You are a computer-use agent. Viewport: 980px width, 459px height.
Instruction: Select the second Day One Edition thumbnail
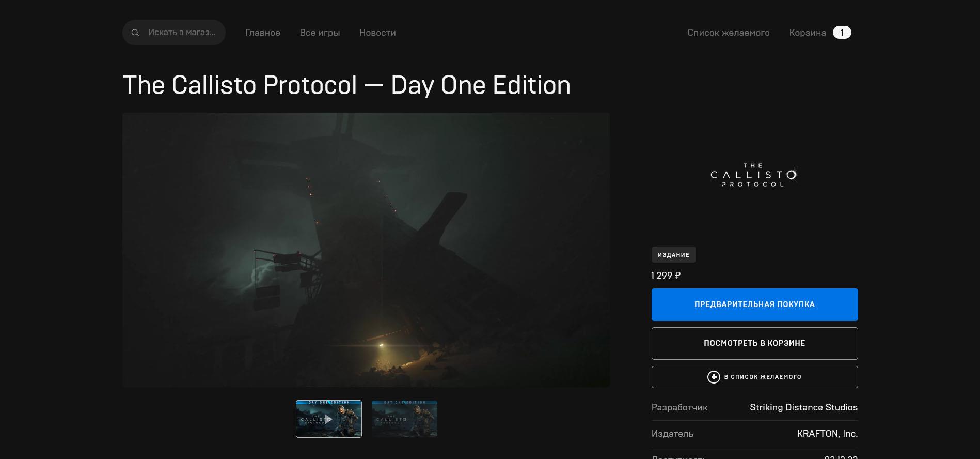[404, 419]
